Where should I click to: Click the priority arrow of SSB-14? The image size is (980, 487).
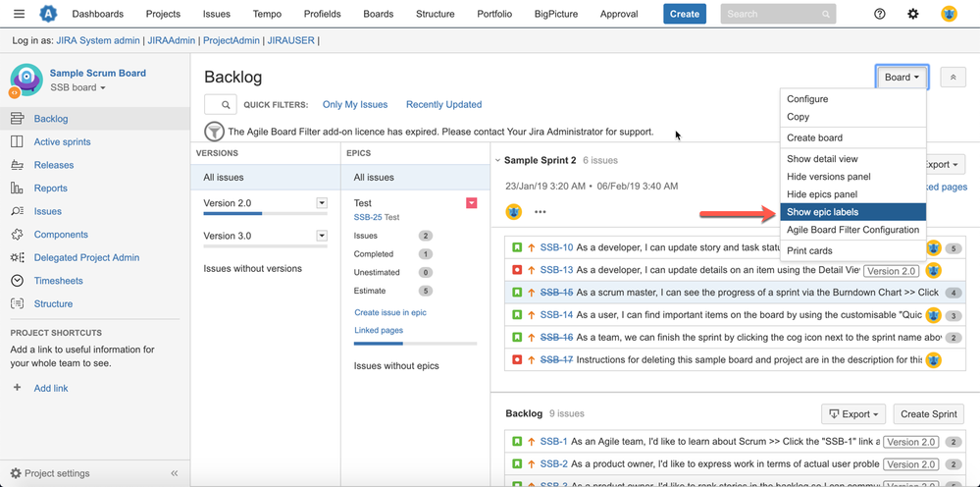point(532,315)
